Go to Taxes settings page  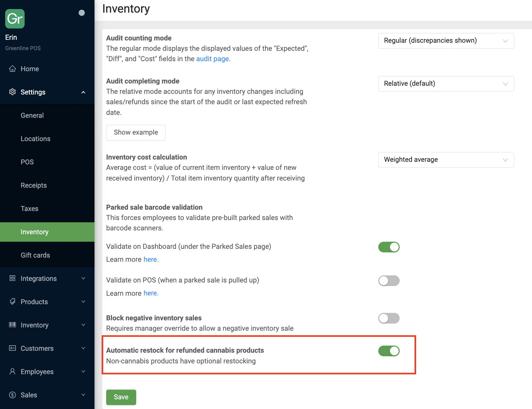(x=29, y=209)
